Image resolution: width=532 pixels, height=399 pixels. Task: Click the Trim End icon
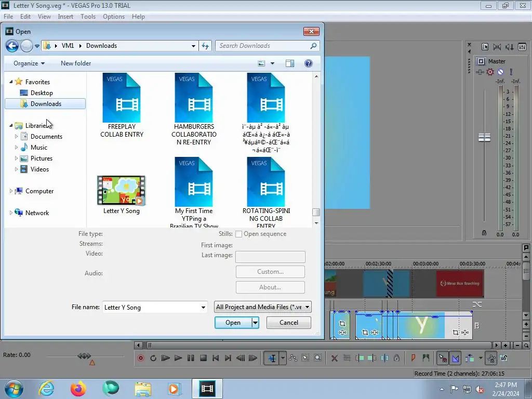372,358
